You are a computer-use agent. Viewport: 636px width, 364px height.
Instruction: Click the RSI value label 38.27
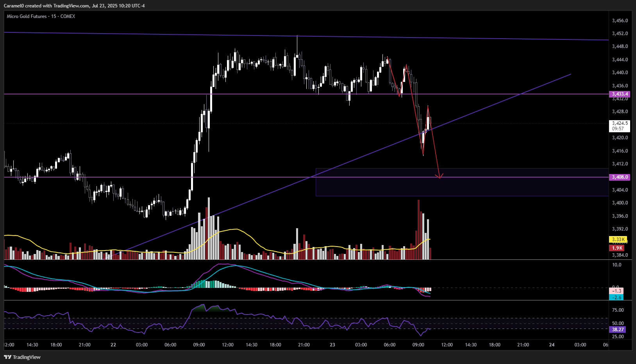(618, 330)
